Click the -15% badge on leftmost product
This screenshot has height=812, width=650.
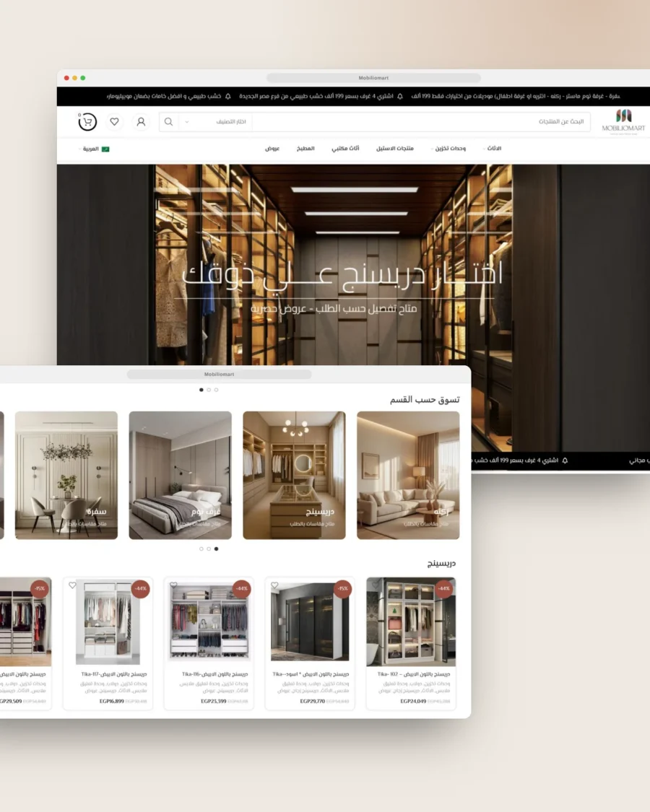click(x=40, y=588)
